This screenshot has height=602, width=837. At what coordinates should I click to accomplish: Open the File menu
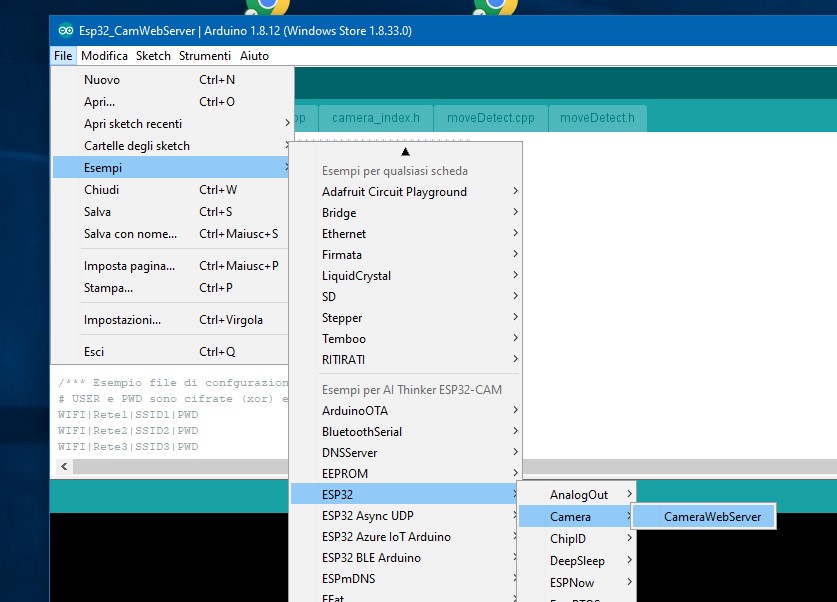point(63,56)
